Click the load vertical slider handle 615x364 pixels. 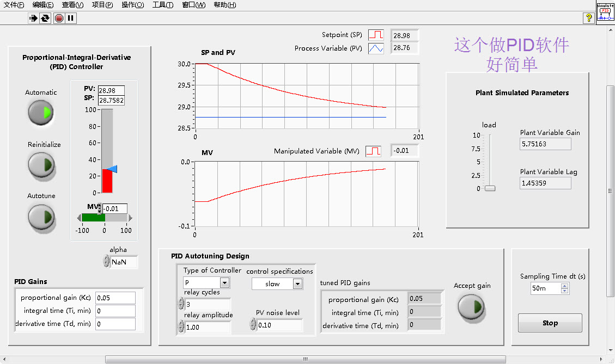point(490,188)
